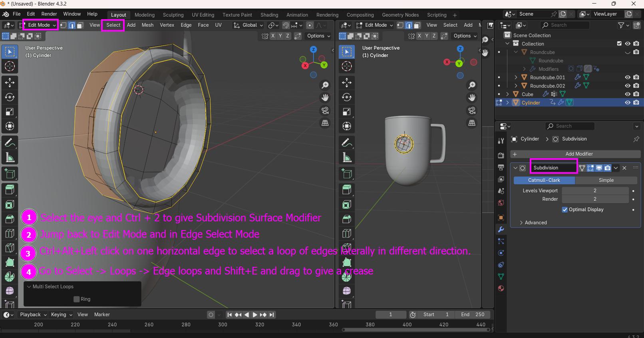
Task: Open the Object Data properties tab
Action: click(x=501, y=276)
